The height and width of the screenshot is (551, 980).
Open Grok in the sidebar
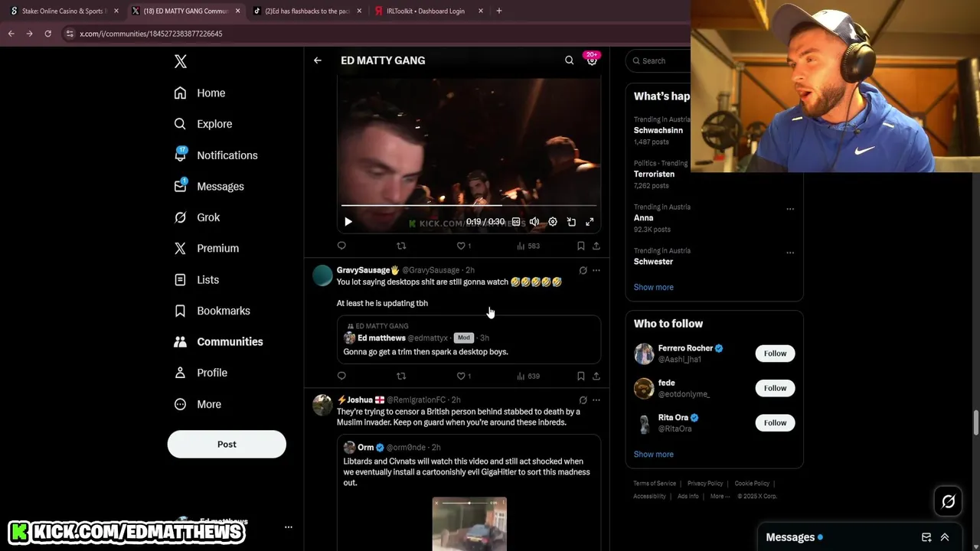[197, 217]
